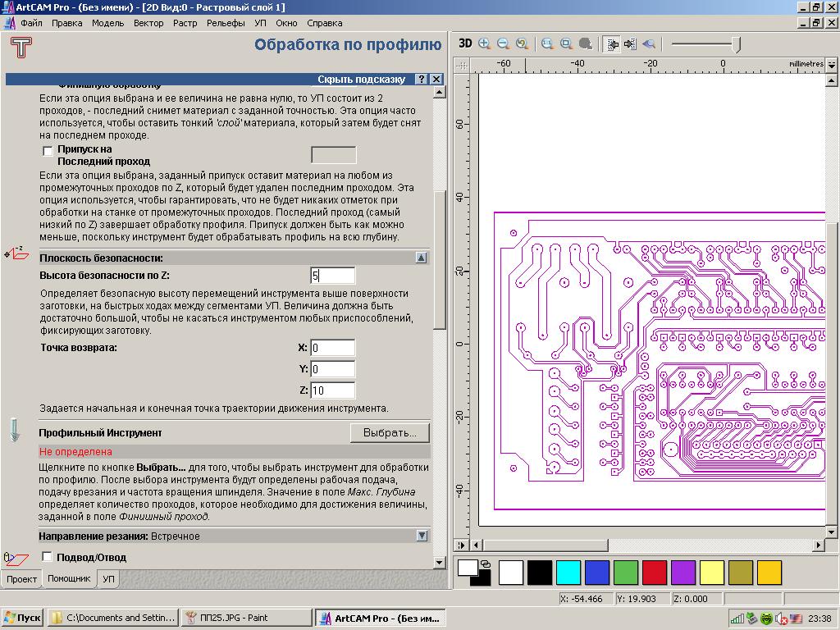
Task: Click the profiling tool cutter icon
Action: pyautogui.click(x=15, y=430)
